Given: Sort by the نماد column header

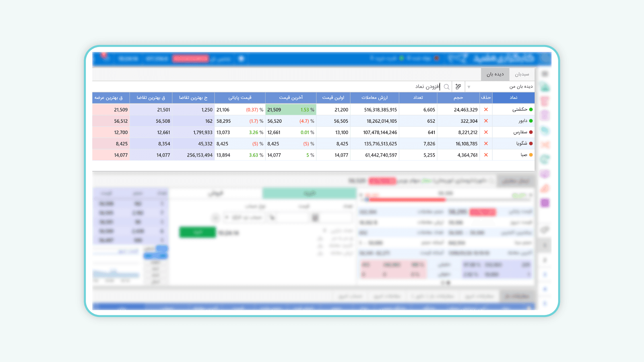Looking at the screenshot, I should click(514, 97).
